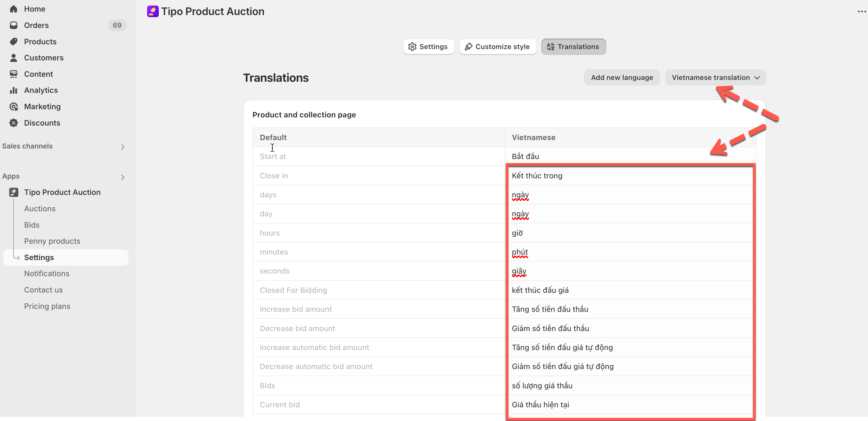
Task: Open the Auctions submenu item
Action: coord(40,209)
